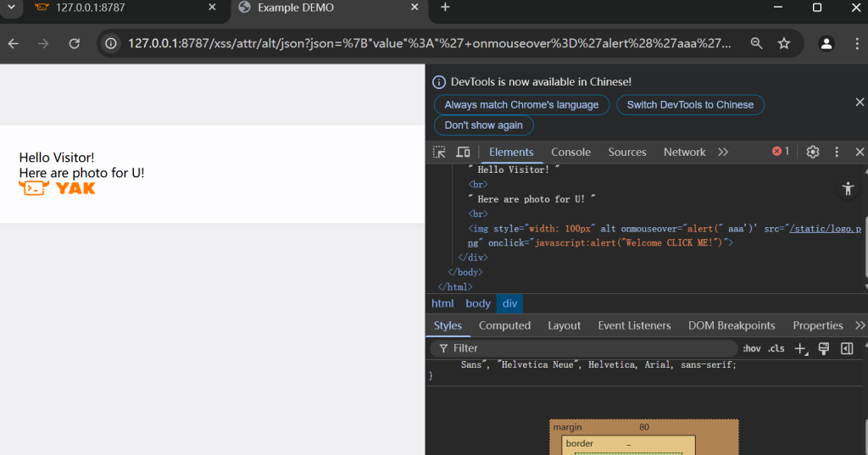Toggle the .cls element classes panel

(x=776, y=348)
